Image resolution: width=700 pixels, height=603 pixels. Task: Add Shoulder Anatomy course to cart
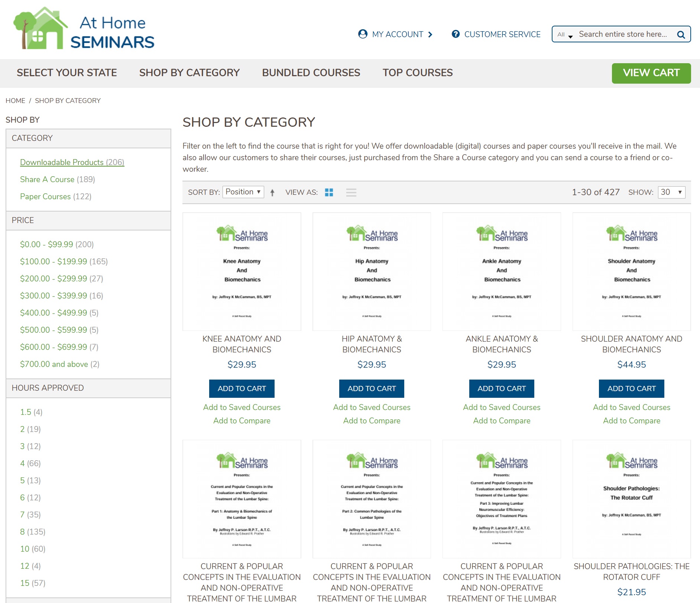point(632,389)
